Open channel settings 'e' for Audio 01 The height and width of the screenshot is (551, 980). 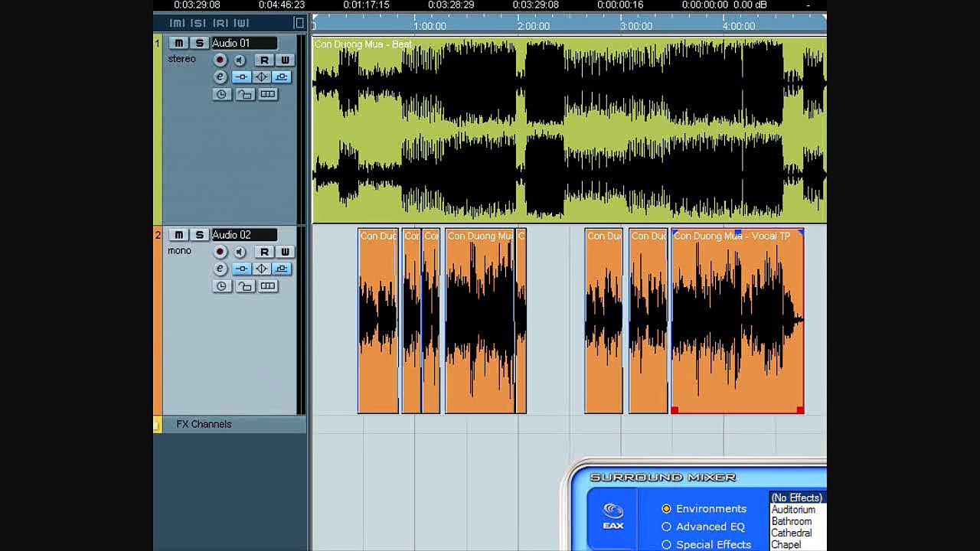coord(220,77)
